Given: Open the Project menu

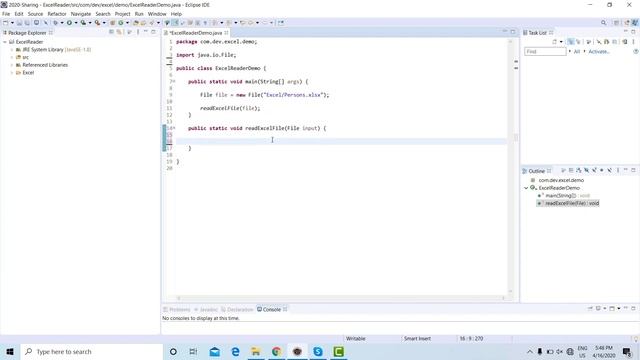Looking at the screenshot, I should coord(122,14).
